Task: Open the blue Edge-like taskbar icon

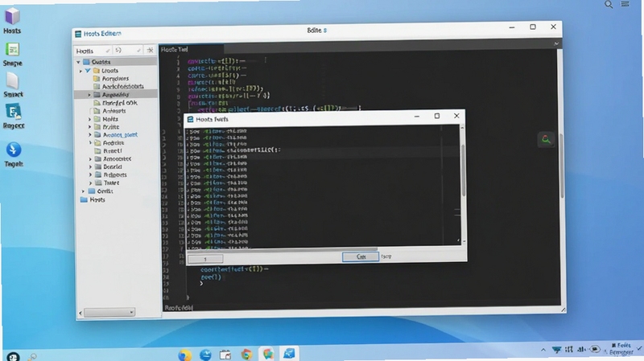Action: 205,355
